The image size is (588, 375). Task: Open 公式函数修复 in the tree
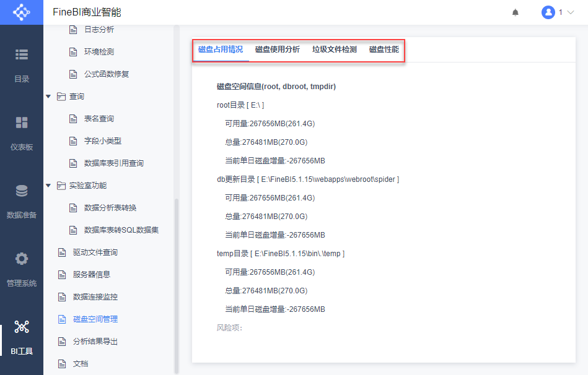107,74
